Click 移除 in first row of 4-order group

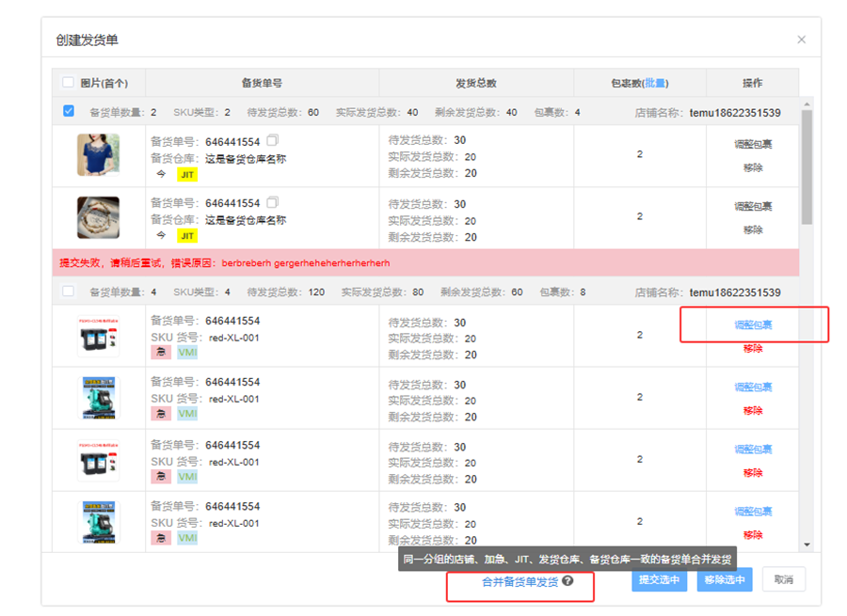753,349
